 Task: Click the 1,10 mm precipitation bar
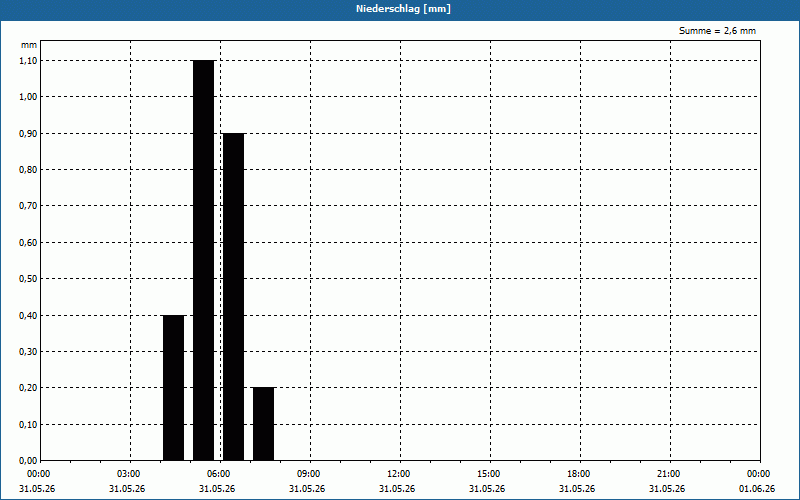pos(204,260)
